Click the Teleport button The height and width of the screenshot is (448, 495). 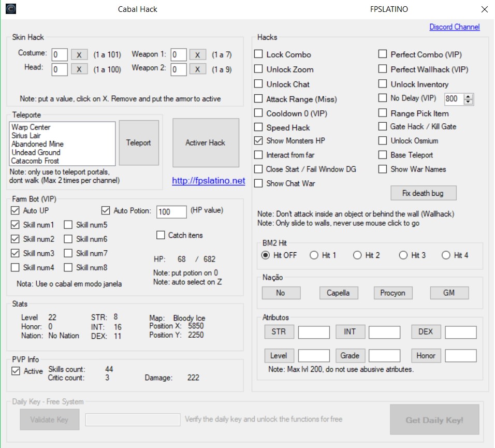click(x=139, y=143)
